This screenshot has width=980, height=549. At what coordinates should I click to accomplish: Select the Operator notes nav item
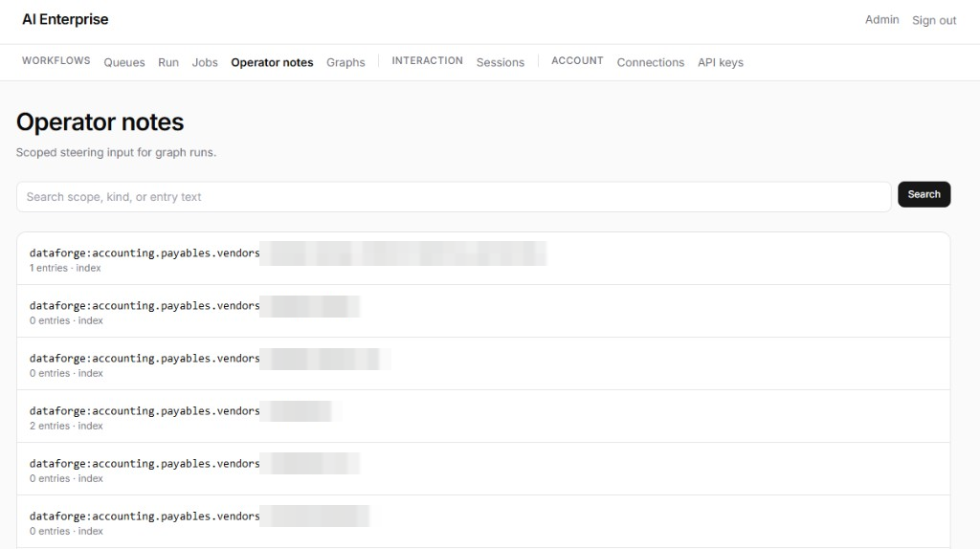tap(272, 62)
